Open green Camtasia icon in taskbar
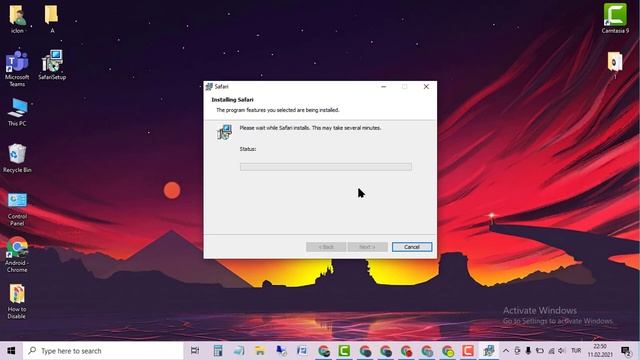The image size is (640, 360). (x=344, y=351)
